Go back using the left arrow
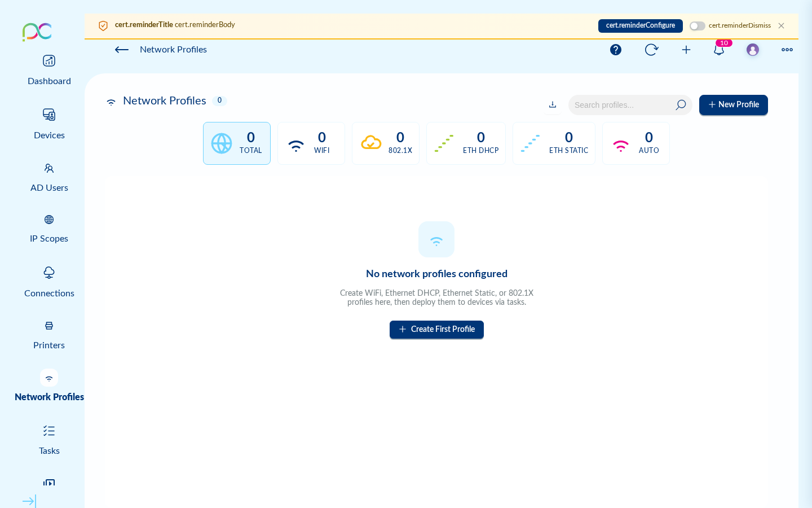This screenshot has height=508, width=812. click(x=122, y=50)
